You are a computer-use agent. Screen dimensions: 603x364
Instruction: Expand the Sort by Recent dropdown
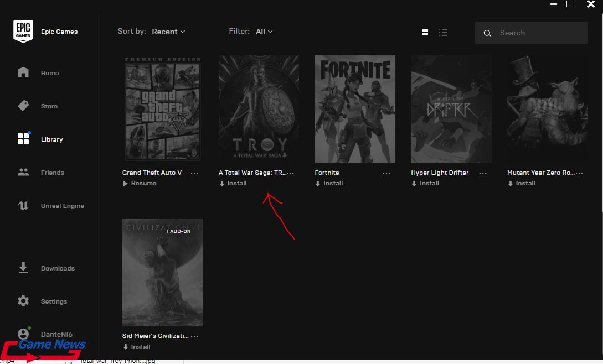(x=168, y=32)
